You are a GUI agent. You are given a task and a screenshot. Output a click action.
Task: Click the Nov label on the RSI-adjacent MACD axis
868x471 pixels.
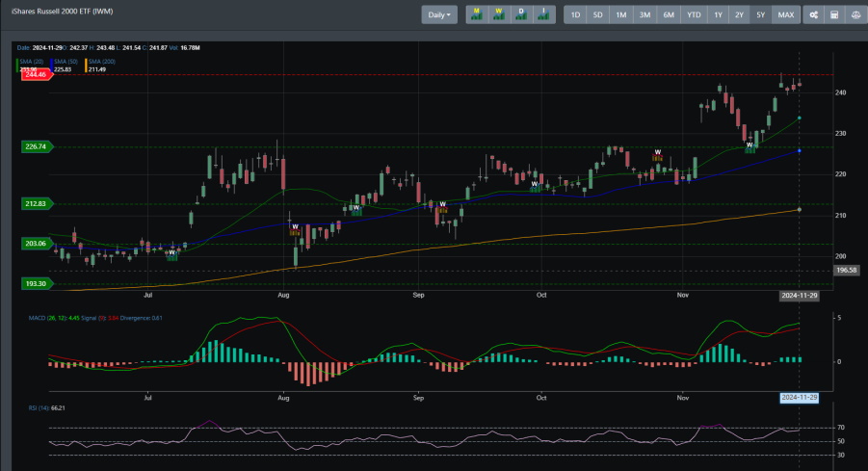pyautogui.click(x=683, y=398)
